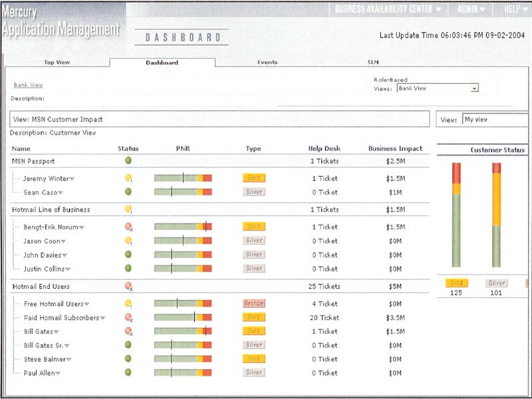Image resolution: width=532 pixels, height=399 pixels.
Task: Click the PNR bar for Bengt-Erik Norum
Action: point(183,227)
